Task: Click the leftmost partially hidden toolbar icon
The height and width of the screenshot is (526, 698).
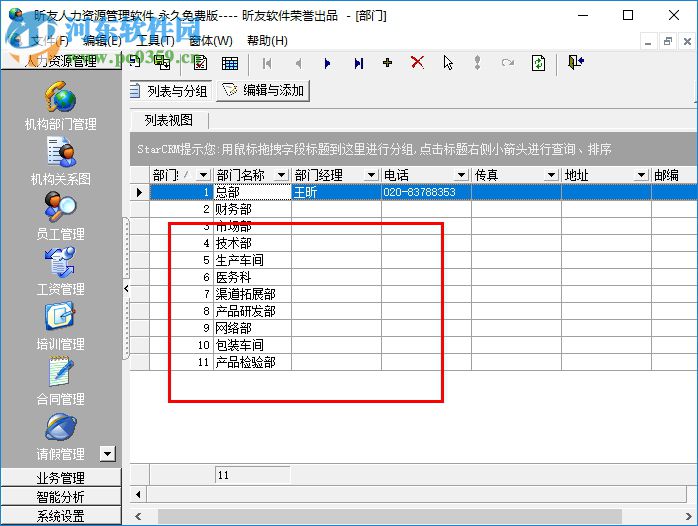Action: click(135, 62)
